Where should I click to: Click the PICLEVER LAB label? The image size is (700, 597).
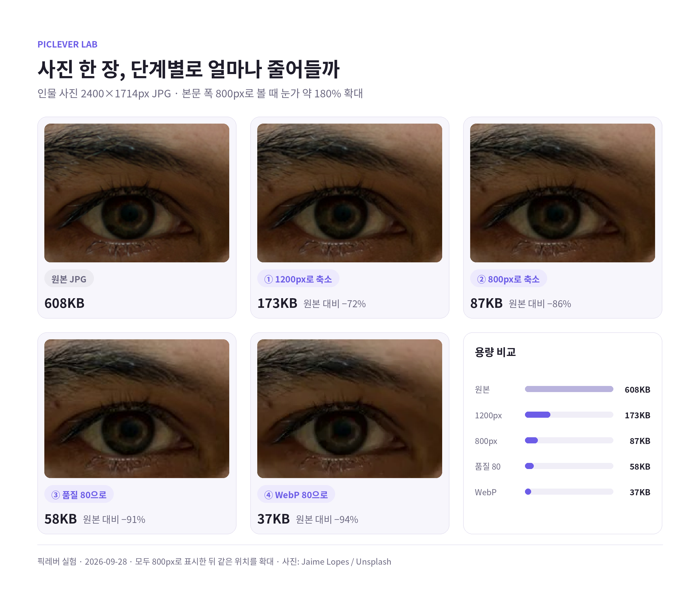(x=68, y=44)
